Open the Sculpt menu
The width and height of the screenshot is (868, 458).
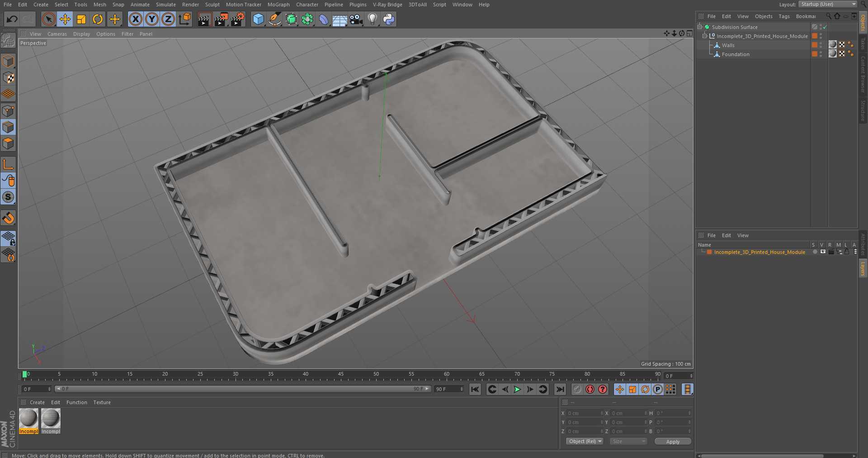[x=212, y=5]
